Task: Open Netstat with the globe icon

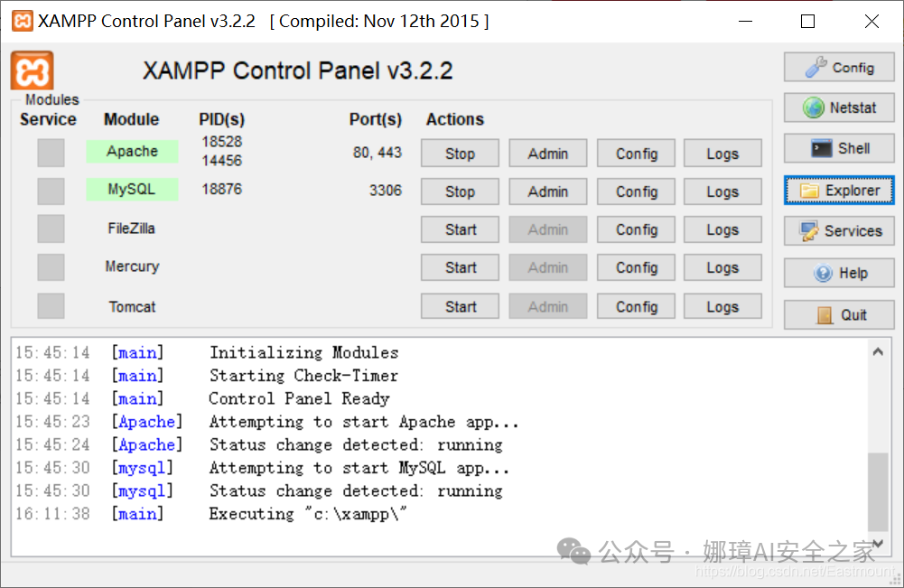Action: [x=839, y=107]
